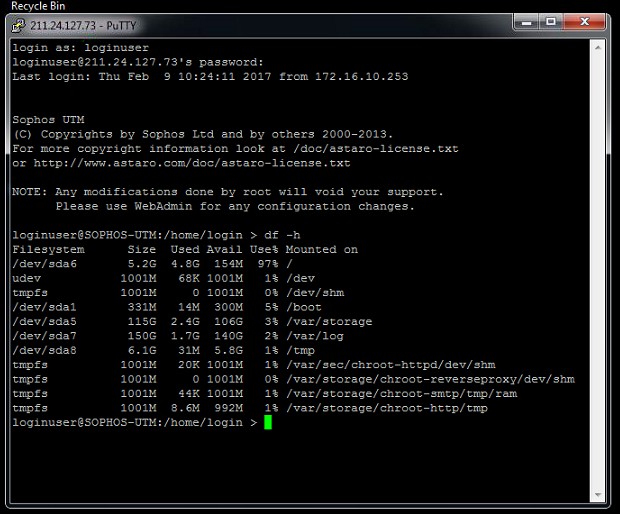Click the chroot-reverseproxy/dev/shm mount path

point(430,379)
